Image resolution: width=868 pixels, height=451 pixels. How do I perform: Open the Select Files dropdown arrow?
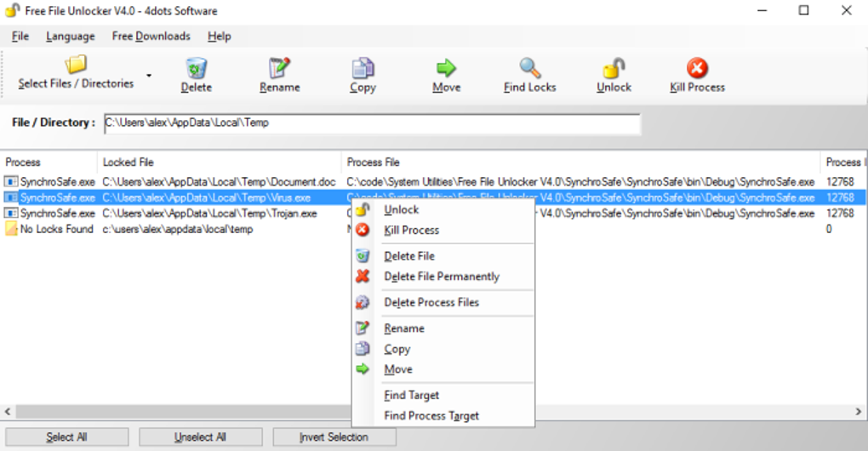[x=149, y=75]
